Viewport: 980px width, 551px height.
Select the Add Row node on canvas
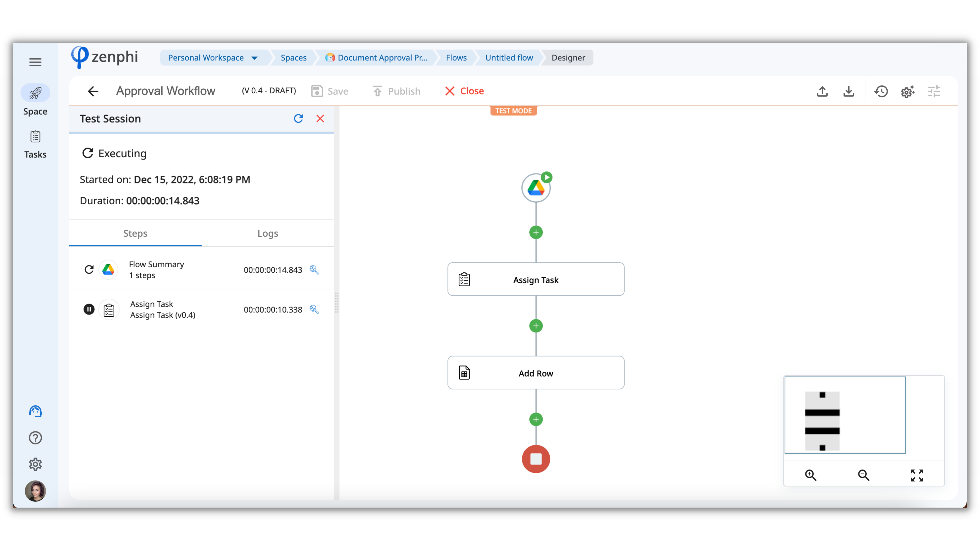pyautogui.click(x=536, y=373)
